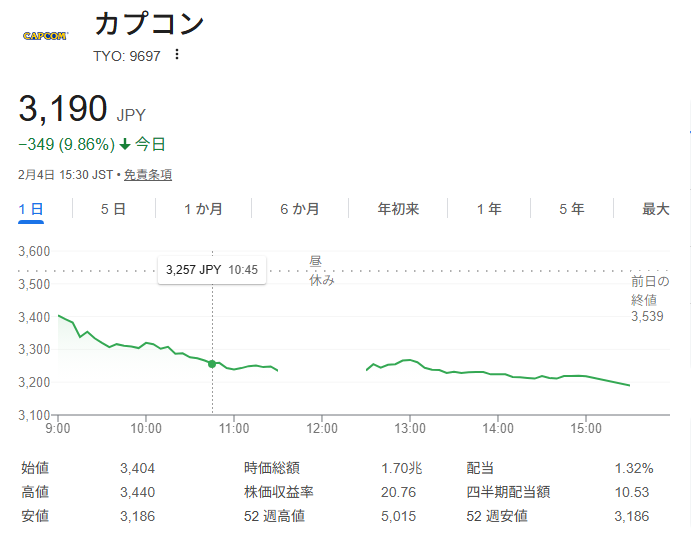Click the 3,257 JPY 10:45 tooltip
The width and height of the screenshot is (691, 555).
coord(212,270)
